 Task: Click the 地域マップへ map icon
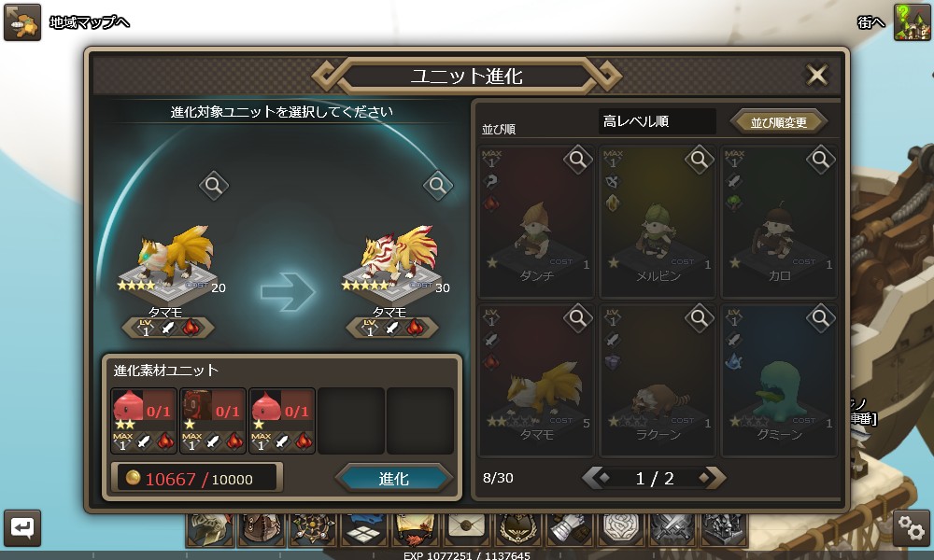pyautogui.click(x=22, y=22)
